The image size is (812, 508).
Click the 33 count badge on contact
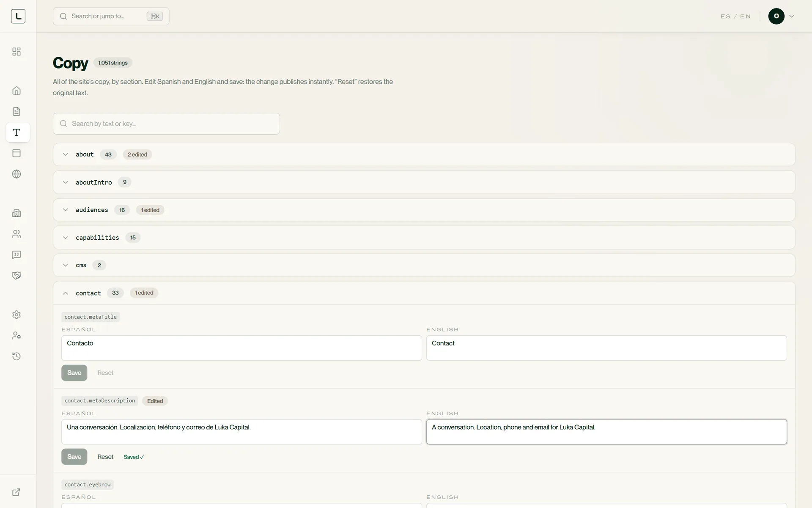point(115,293)
